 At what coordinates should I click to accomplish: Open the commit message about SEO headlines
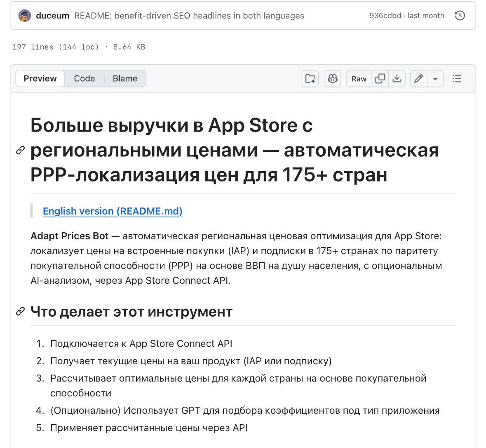point(189,16)
